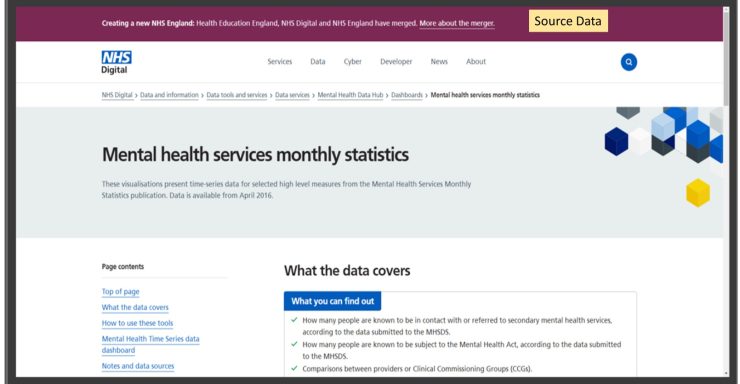This screenshot has height=384, width=740.
Task: Click the NHS Digital logo
Action: (x=116, y=62)
